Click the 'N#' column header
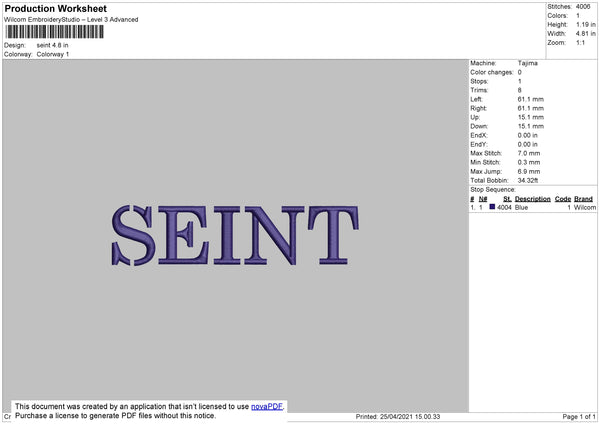Screen dimensions: 600x424 pos(483,199)
